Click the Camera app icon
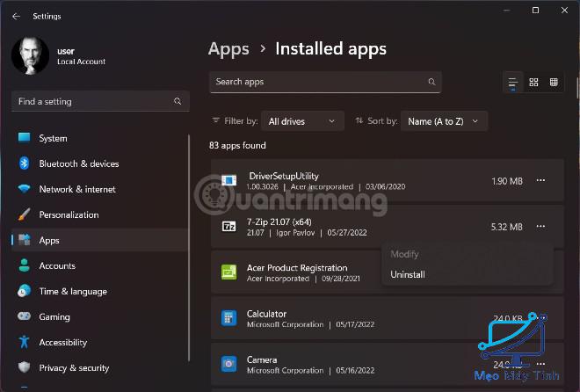Screen dimensions: 580x392 (x=228, y=364)
